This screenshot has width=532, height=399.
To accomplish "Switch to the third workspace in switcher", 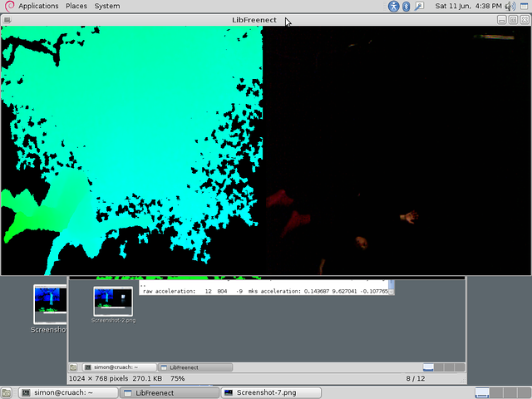I will pos(510,392).
